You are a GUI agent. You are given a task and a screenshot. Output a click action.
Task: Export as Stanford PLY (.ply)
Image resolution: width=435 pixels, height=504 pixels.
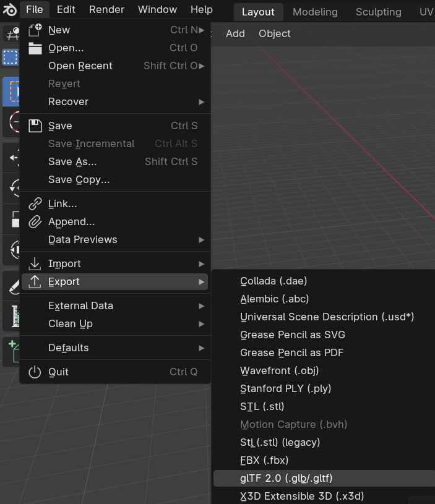pyautogui.click(x=324, y=389)
